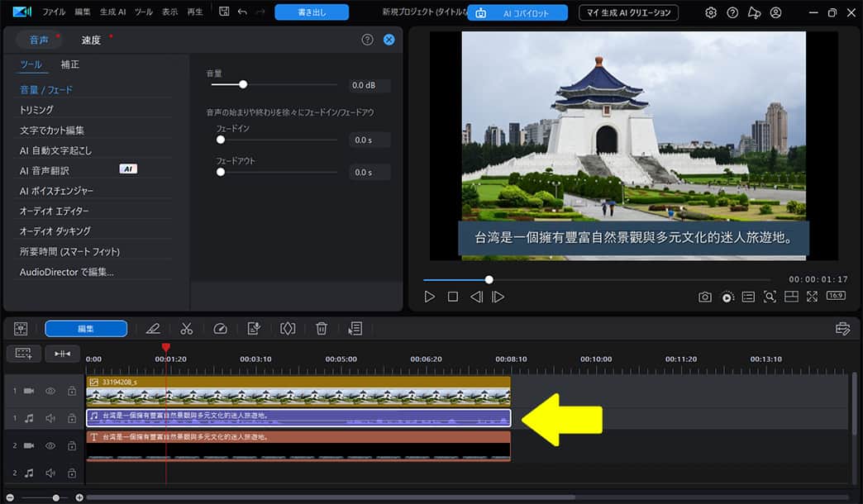863x504 pixels.
Task: Activate the preview zoom magnifier icon
Action: tap(770, 296)
